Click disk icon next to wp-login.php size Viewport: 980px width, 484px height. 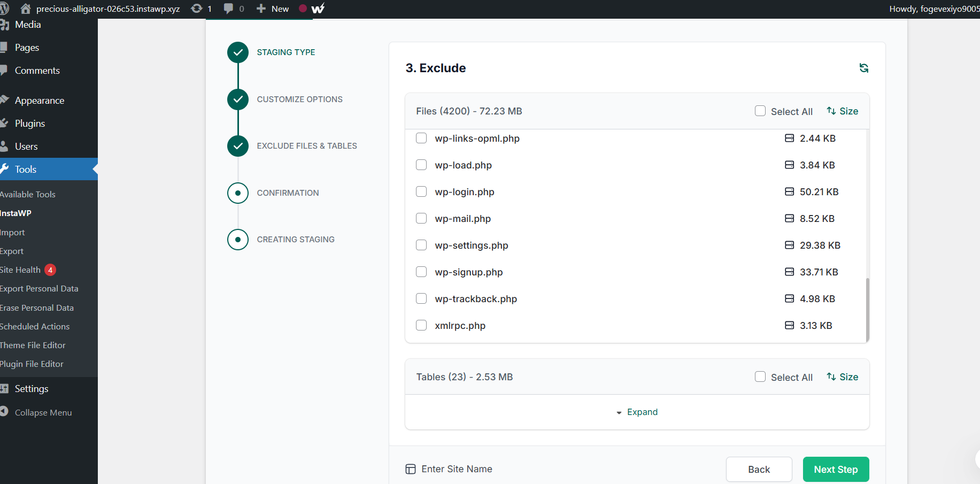(789, 191)
